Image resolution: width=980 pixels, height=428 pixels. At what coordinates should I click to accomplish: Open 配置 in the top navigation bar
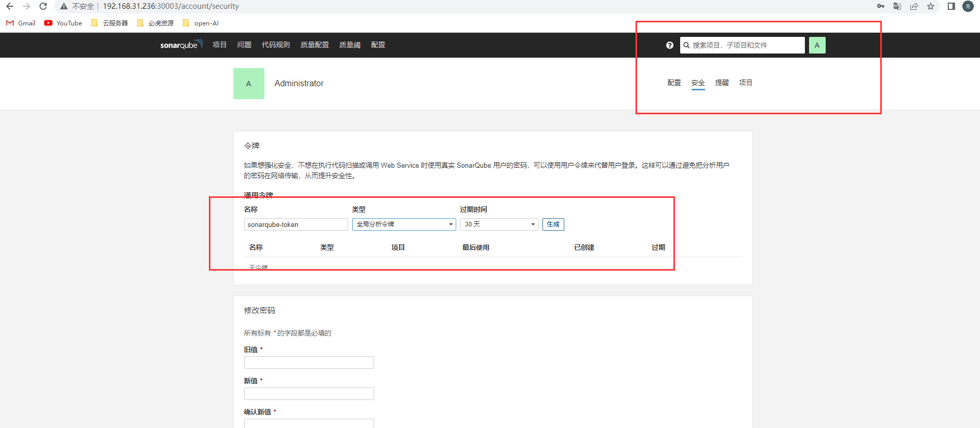coord(378,45)
